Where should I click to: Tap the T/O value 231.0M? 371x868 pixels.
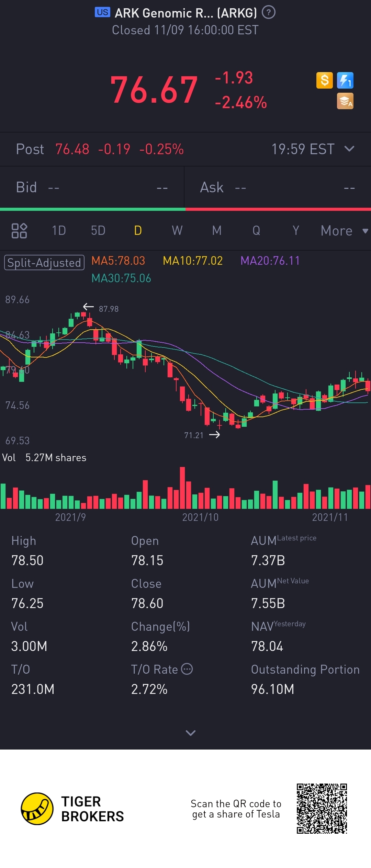[33, 689]
